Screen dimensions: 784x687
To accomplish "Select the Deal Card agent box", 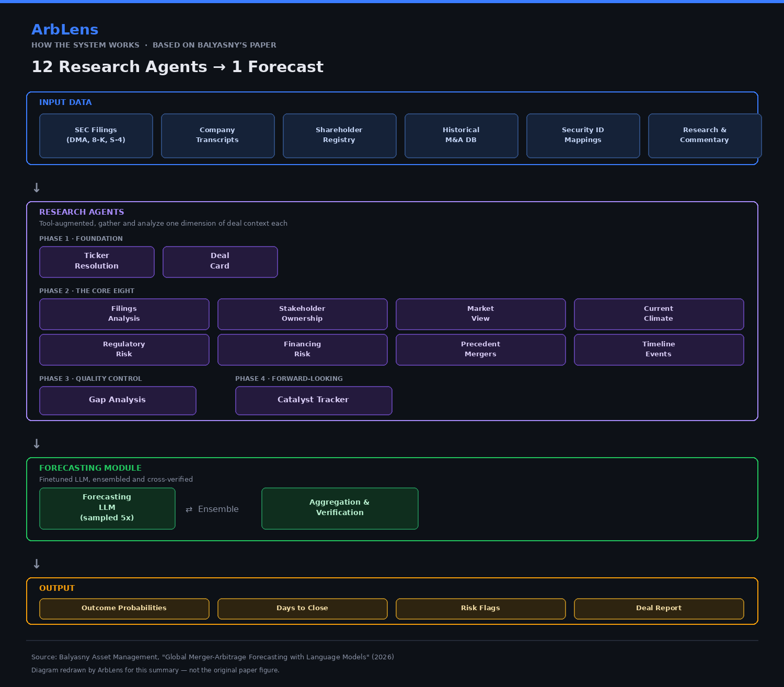I will pos(220,262).
